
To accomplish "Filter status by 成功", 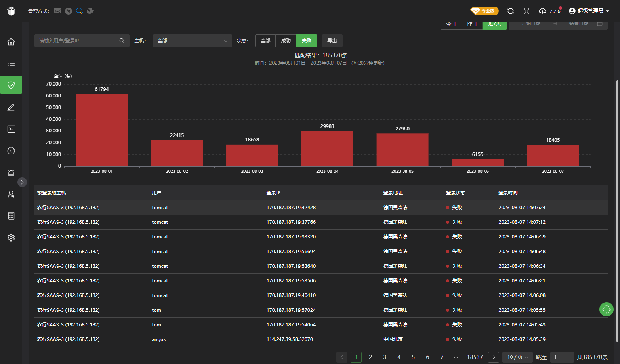I will [286, 41].
